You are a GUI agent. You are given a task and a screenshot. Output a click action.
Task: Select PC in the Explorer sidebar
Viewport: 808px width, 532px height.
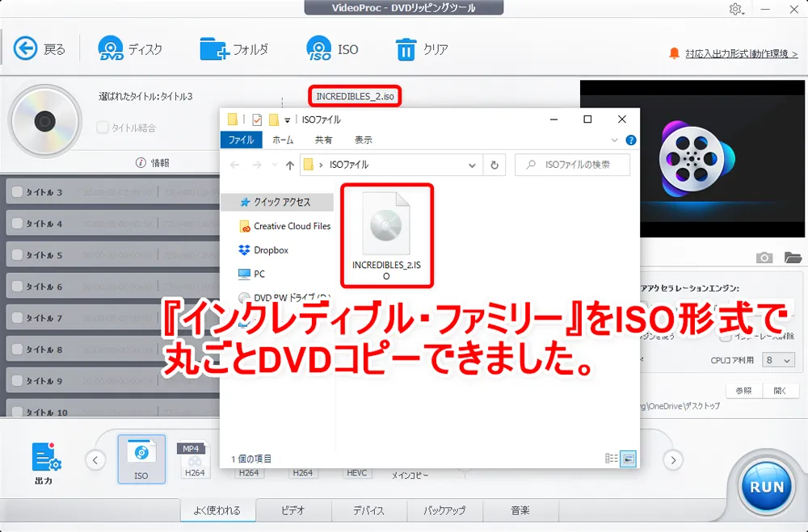coord(251,274)
